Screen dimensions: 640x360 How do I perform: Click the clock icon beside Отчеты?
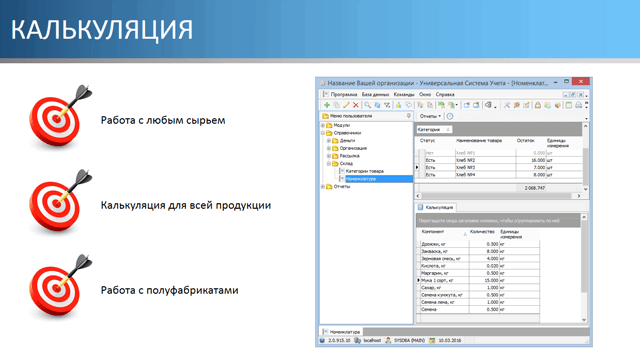pyautogui.click(x=450, y=116)
